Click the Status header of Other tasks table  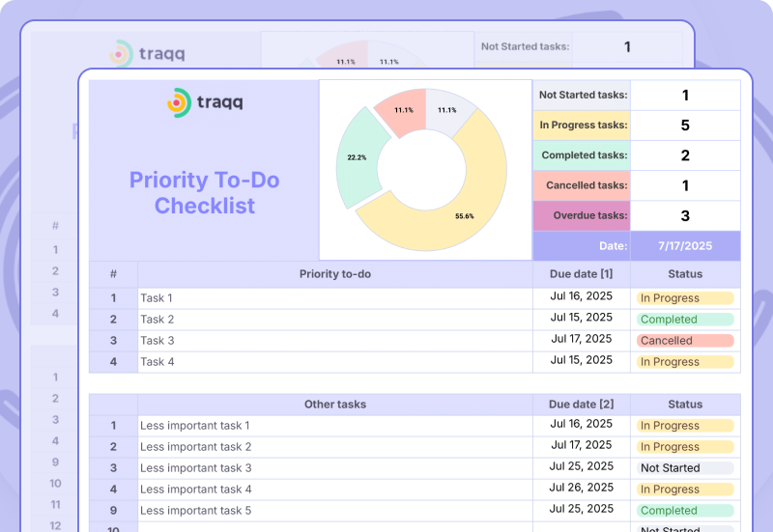pyautogui.click(x=685, y=405)
